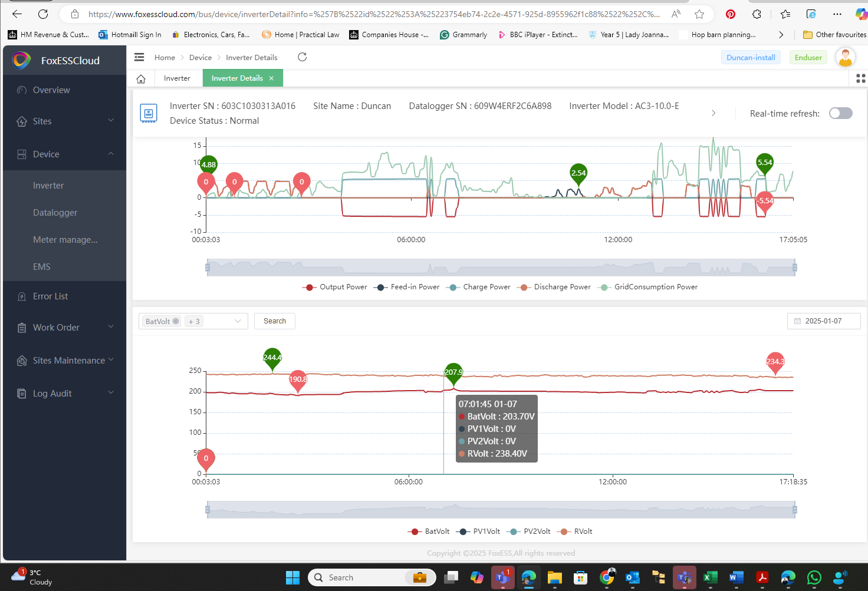Open Datalogger in the Device submenu
The height and width of the screenshot is (591, 868).
click(x=55, y=213)
